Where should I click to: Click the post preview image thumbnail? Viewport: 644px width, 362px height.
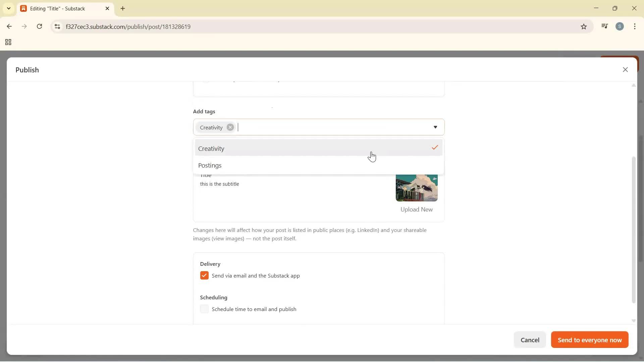click(416, 188)
